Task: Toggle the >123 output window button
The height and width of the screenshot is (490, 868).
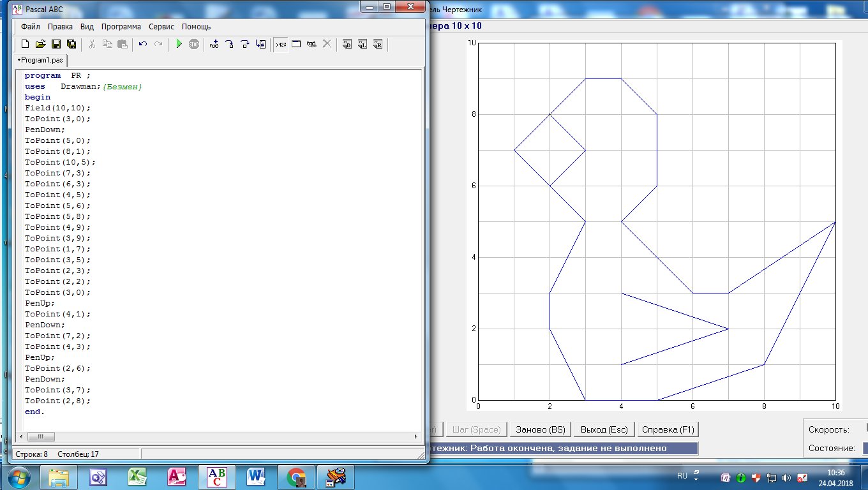Action: 281,44
